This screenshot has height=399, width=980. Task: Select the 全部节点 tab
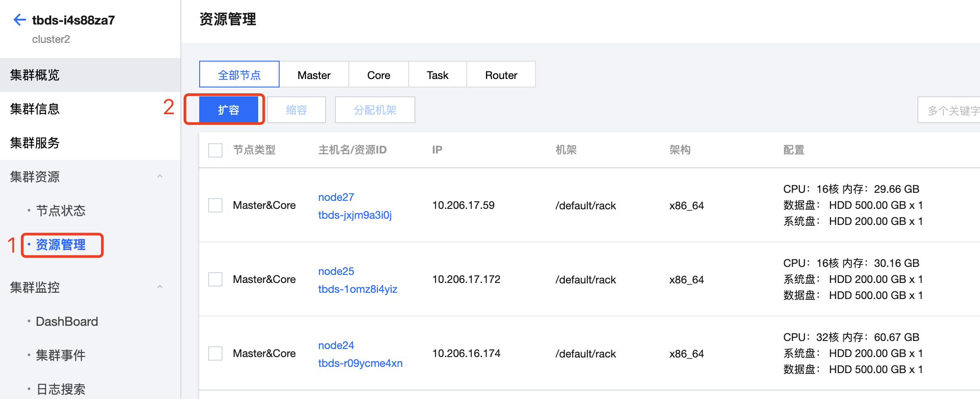point(239,75)
